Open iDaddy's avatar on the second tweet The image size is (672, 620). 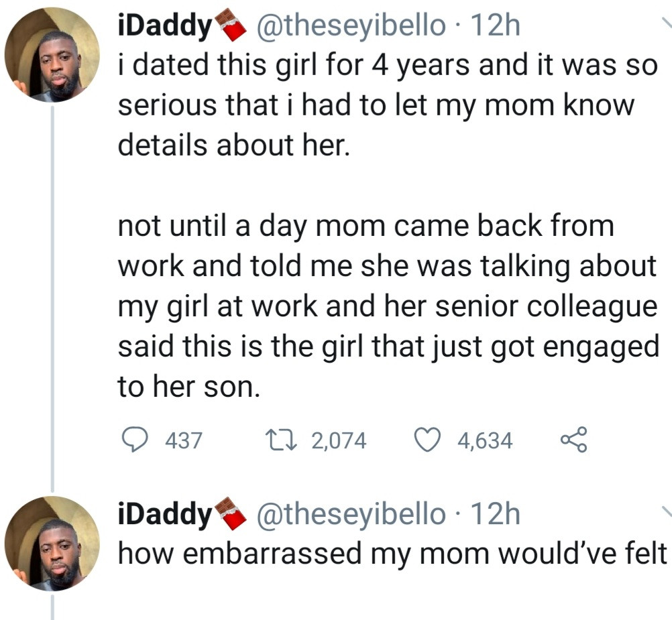point(52,544)
